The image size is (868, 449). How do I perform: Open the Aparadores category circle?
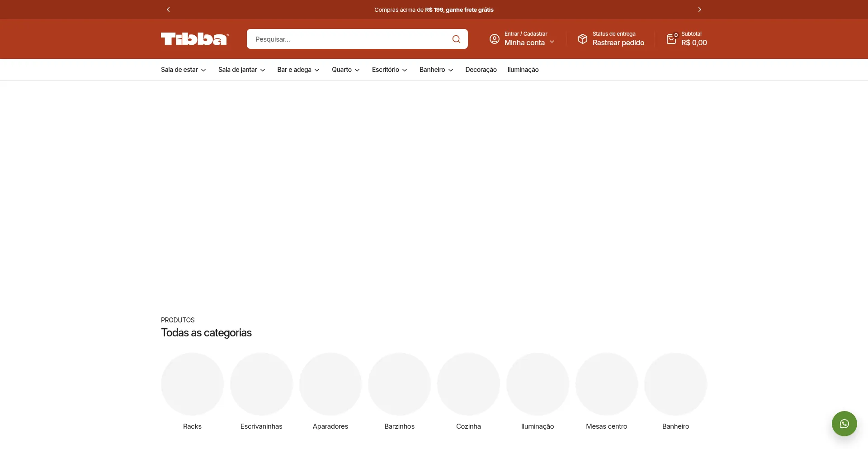click(x=330, y=384)
